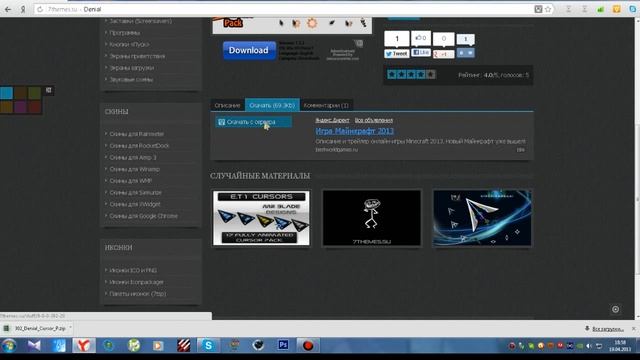Click the Yandex 'Я' home button
This screenshot has width=640, height=360.
(x=23, y=9)
